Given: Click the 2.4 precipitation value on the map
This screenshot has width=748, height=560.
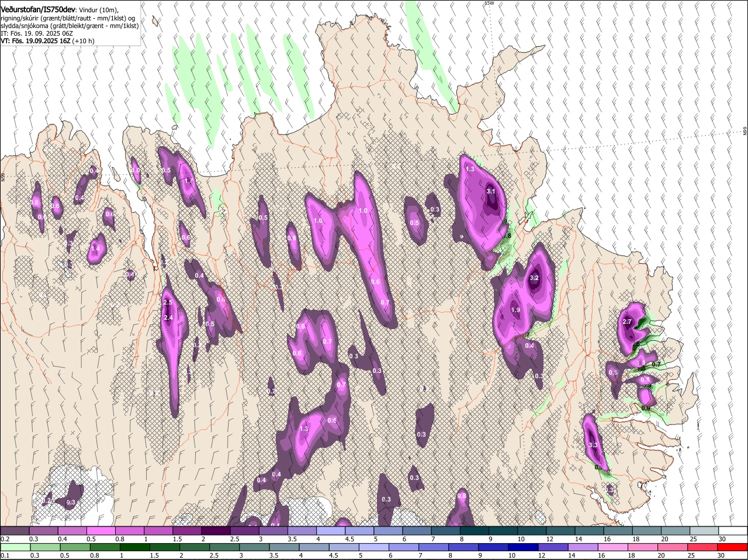Looking at the screenshot, I should [x=168, y=317].
